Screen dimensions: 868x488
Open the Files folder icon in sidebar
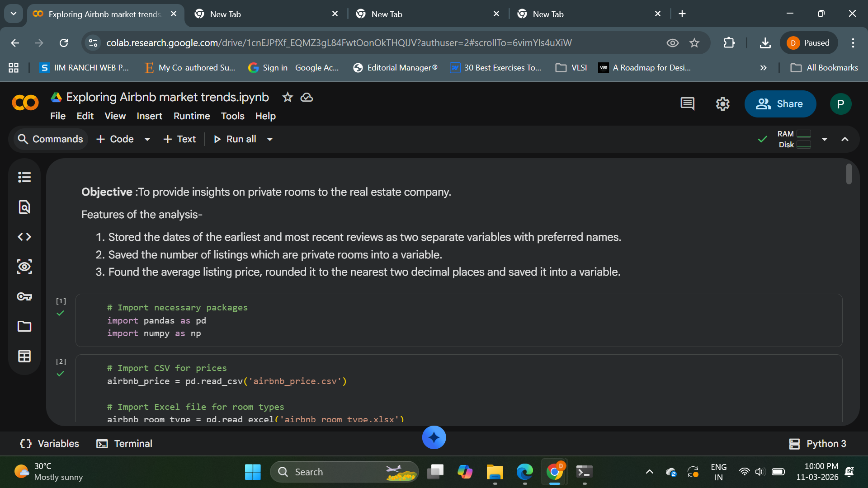click(x=24, y=326)
